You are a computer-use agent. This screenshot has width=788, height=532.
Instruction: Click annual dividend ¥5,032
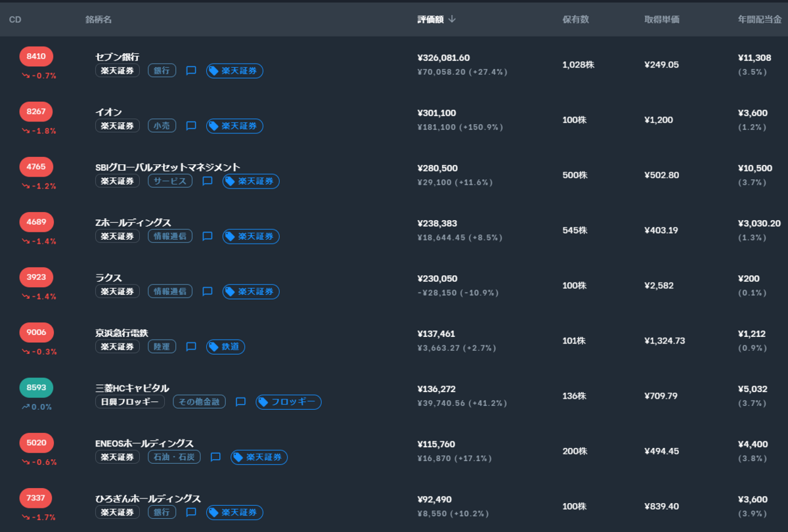tap(752, 389)
